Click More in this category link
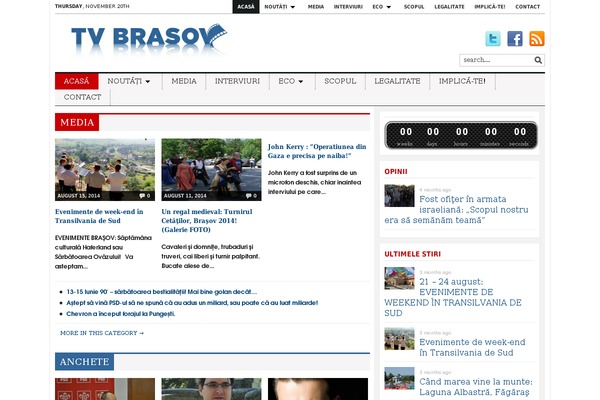Viewport: 600px width, 400px height. point(102,333)
